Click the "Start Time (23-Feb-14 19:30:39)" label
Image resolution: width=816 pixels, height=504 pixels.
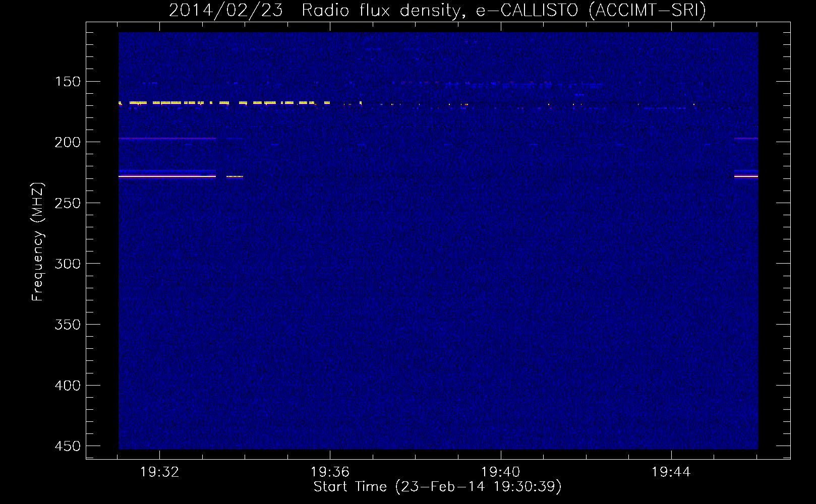437,487
